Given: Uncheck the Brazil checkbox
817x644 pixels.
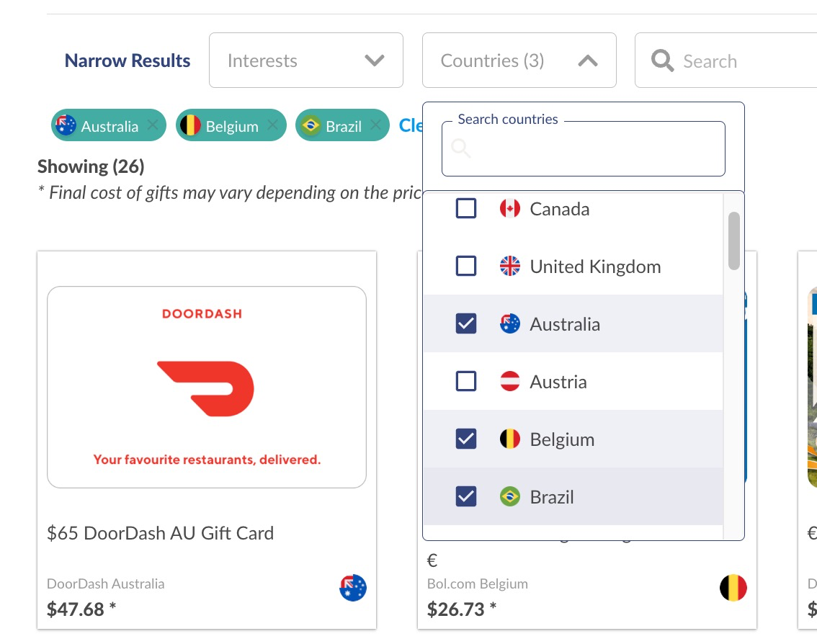Looking at the screenshot, I should [466, 496].
